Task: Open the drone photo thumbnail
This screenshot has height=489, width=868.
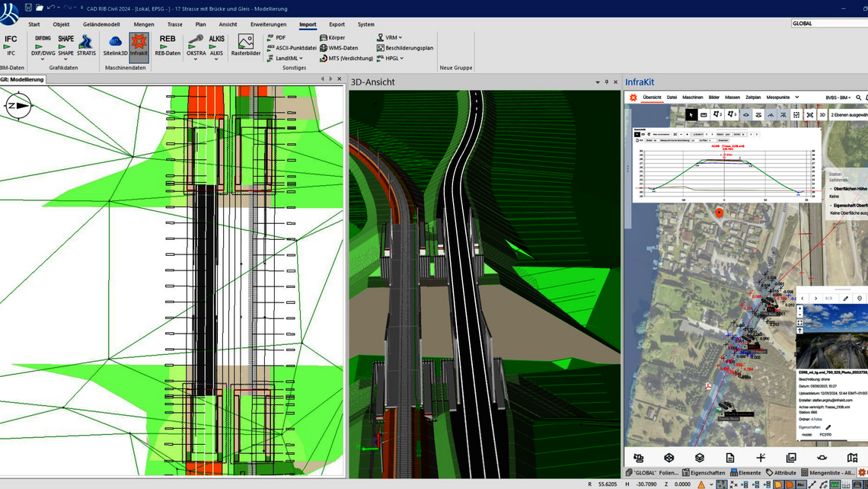Action: tap(831, 336)
